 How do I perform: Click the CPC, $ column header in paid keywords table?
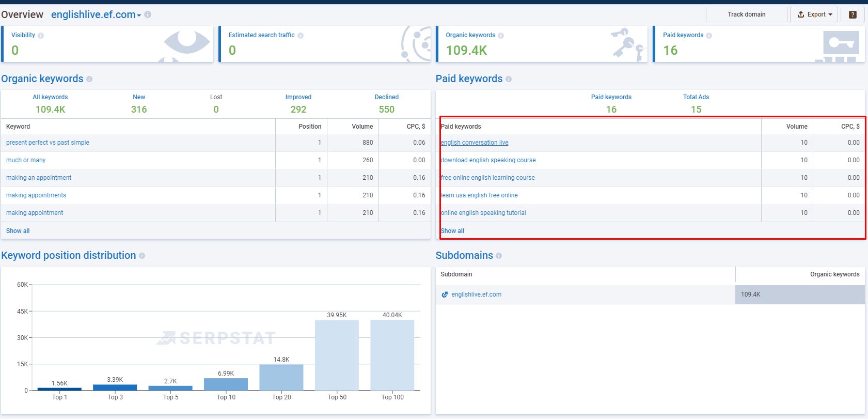[x=850, y=127]
